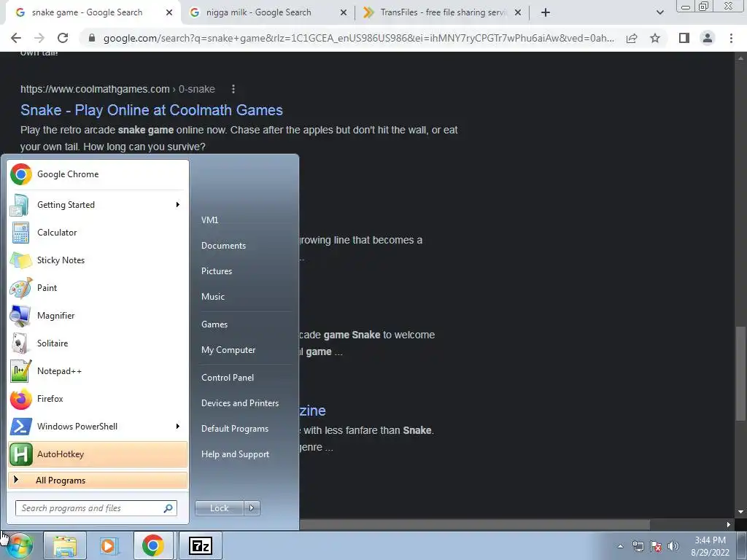Open VM1 user folder

click(209, 220)
